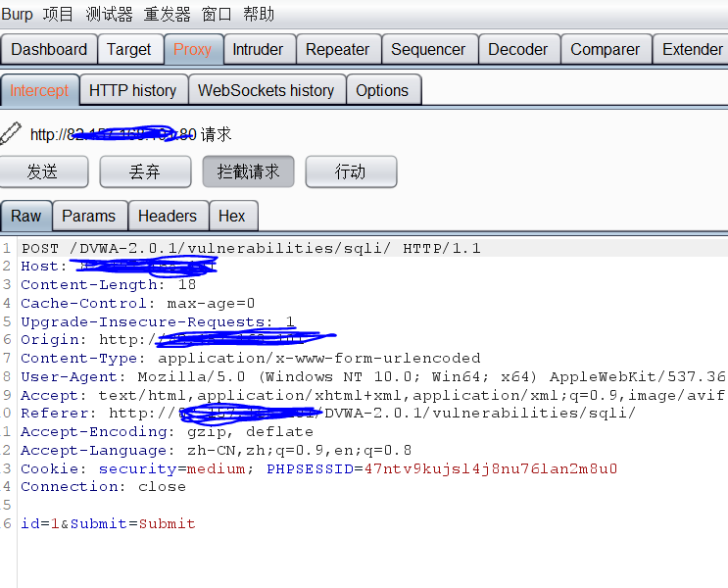Open the 窗口 menu
Viewport: 728px width, 588px height.
[217, 14]
